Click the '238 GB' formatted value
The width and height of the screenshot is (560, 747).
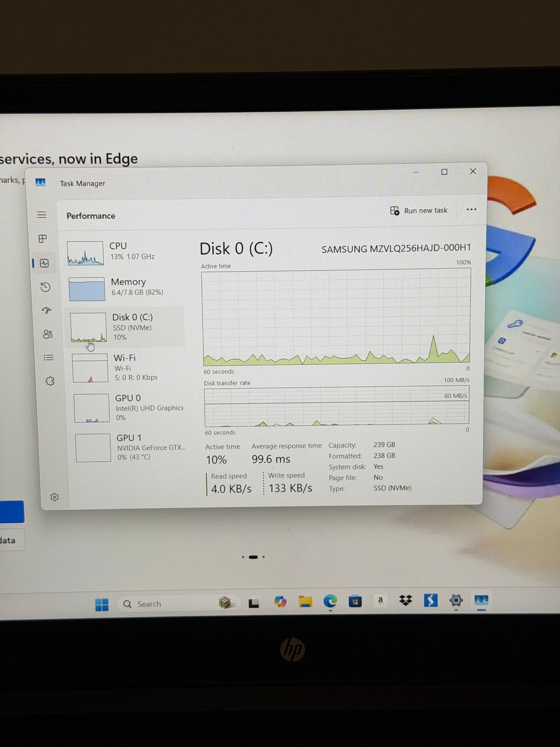[384, 455]
